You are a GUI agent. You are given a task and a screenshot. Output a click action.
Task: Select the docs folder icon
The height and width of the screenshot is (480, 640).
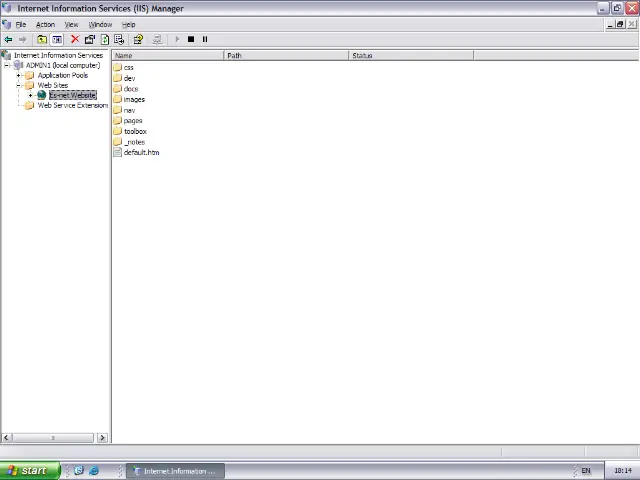point(118,88)
